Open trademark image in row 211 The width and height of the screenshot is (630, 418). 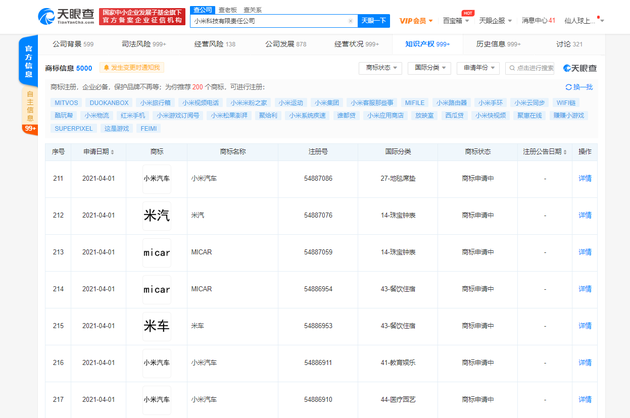click(157, 178)
